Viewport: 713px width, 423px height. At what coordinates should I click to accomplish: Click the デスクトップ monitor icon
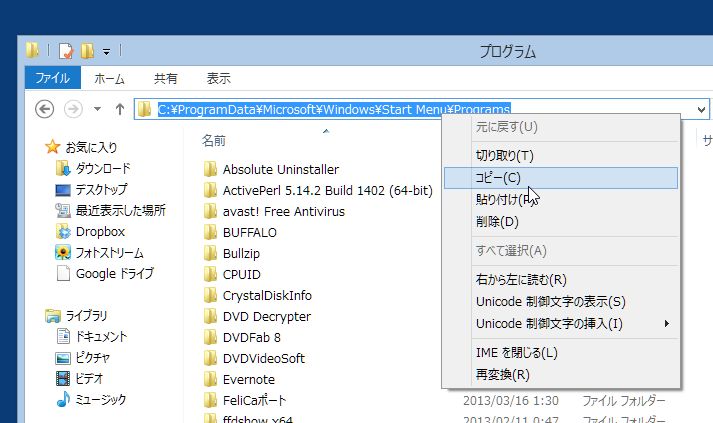[63, 190]
